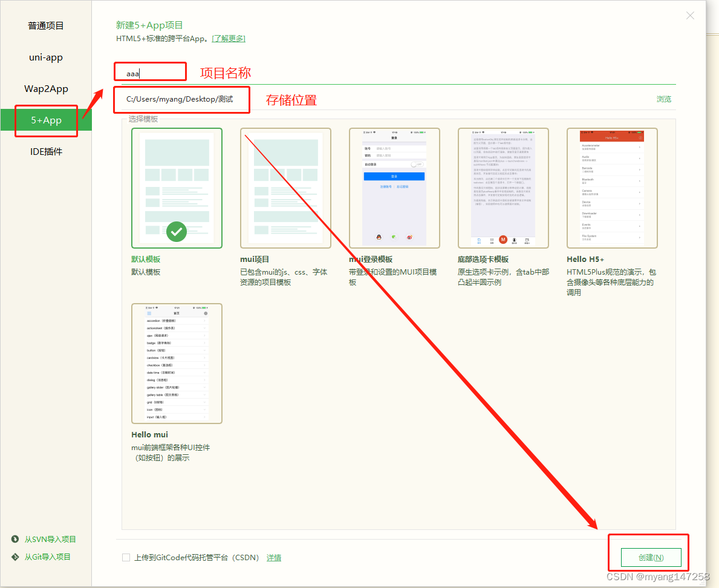Screen dimensions: 719x588
Task: Click the Hello mui title text
Action: click(x=149, y=434)
